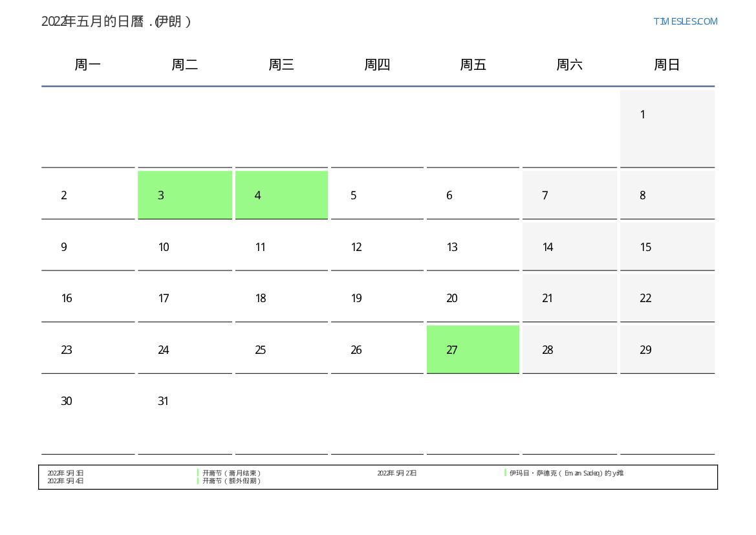Image resolution: width=756 pixels, height=535 pixels.
Task: Open the TIMESLES.COM link
Action: pyautogui.click(x=685, y=21)
